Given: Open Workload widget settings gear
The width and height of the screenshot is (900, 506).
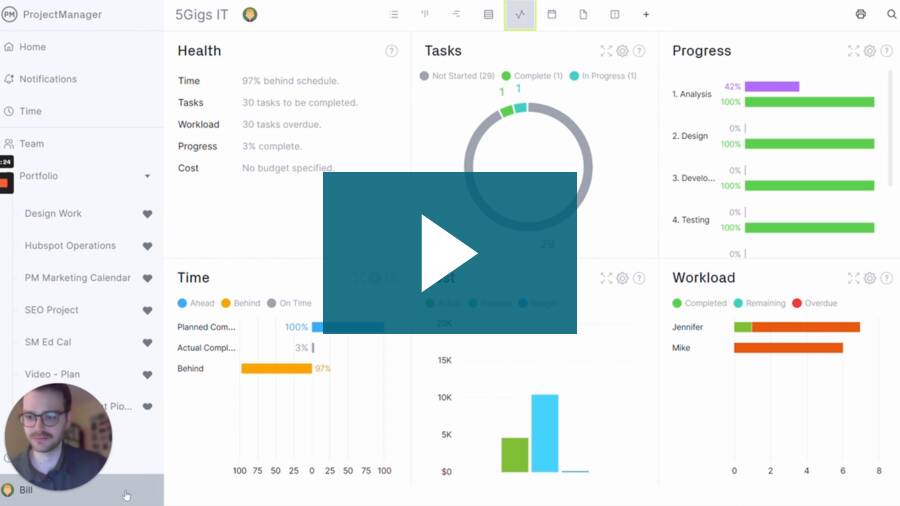Looking at the screenshot, I should [870, 278].
